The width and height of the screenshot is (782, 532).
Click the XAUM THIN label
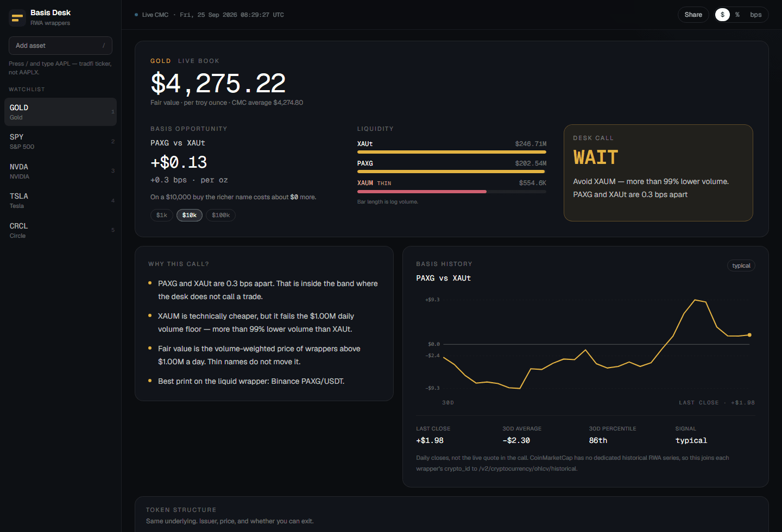[x=374, y=183]
